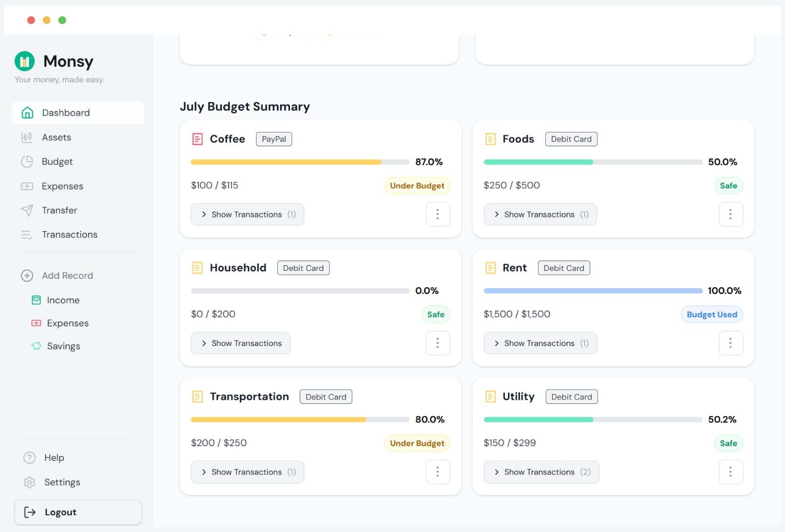The image size is (785, 532).
Task: Click the PayPal tag on Coffee
Action: tap(273, 139)
